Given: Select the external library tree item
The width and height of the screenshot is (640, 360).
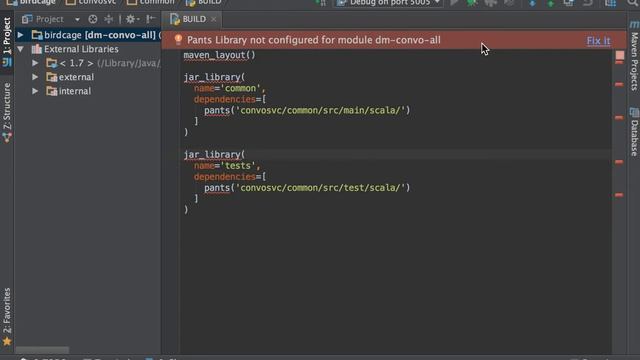Looking at the screenshot, I should click(x=76, y=77).
